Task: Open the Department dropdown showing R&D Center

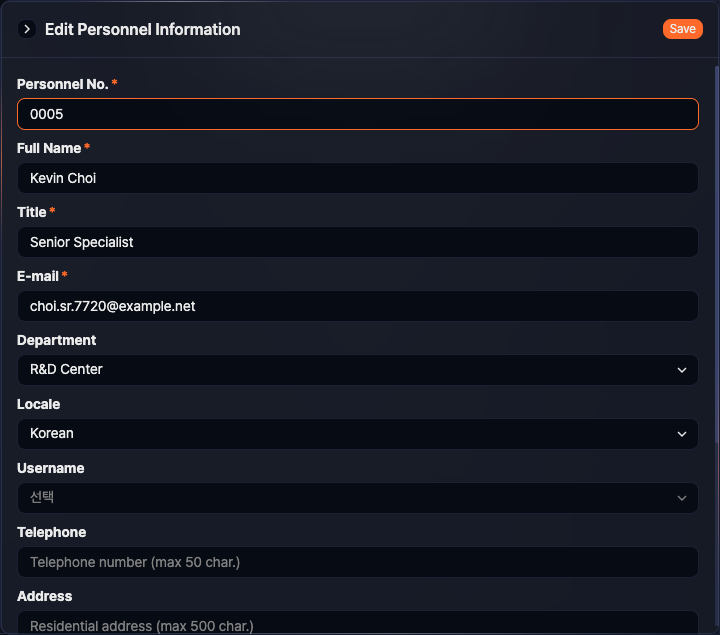Action: (x=357, y=370)
